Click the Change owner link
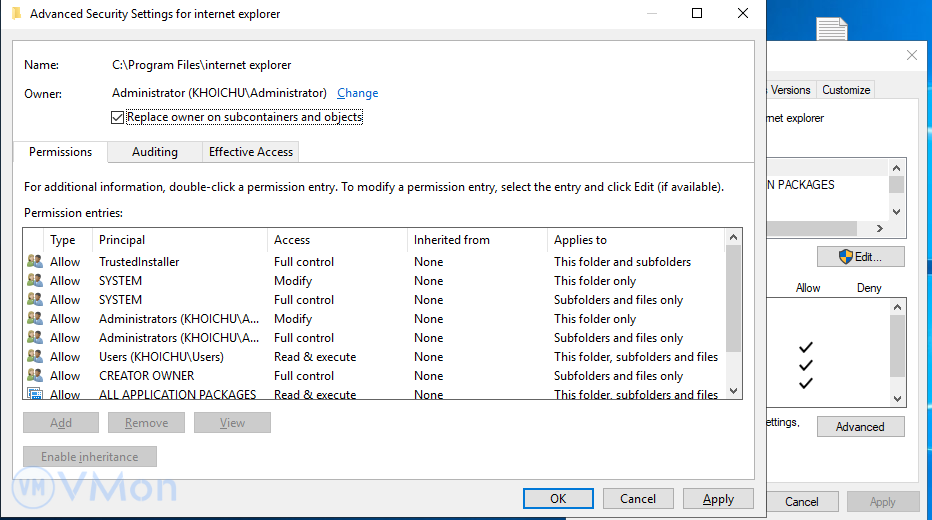The image size is (932, 520). point(357,93)
